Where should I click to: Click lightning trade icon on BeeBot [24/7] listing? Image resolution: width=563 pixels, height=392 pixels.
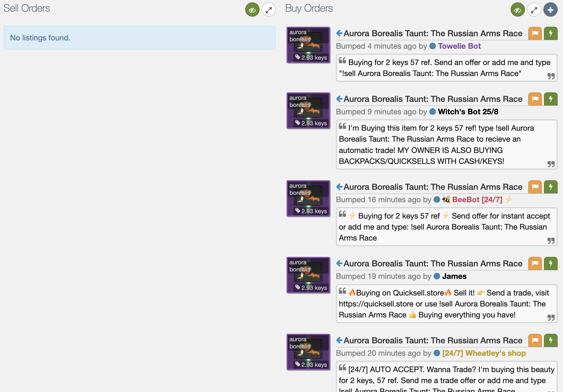click(551, 187)
